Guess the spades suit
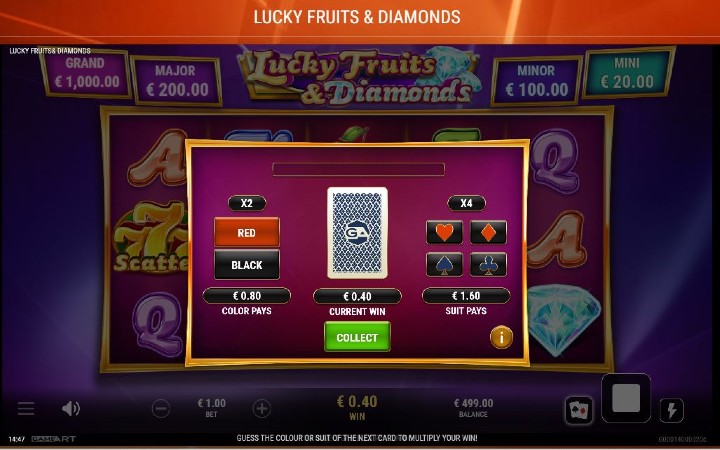Image resolution: width=720 pixels, height=450 pixels. tap(444, 264)
